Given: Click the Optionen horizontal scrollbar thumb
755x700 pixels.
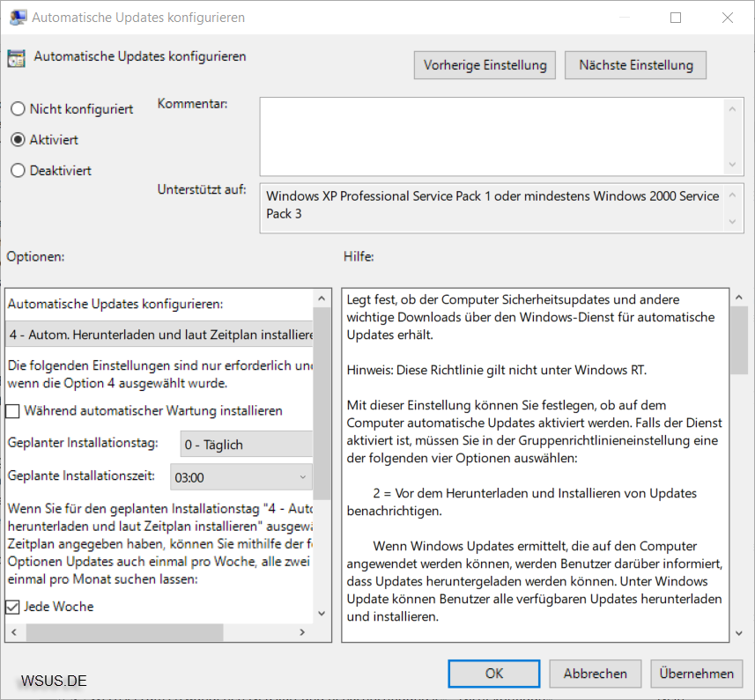Looking at the screenshot, I should (125, 632).
